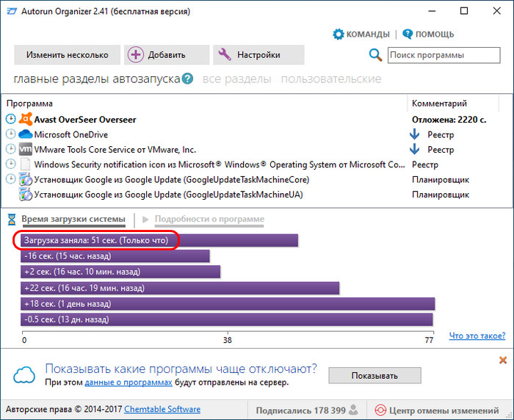514x420 pixels.
Task: Click Подписались 178 399 in status bar
Action: tap(300, 410)
